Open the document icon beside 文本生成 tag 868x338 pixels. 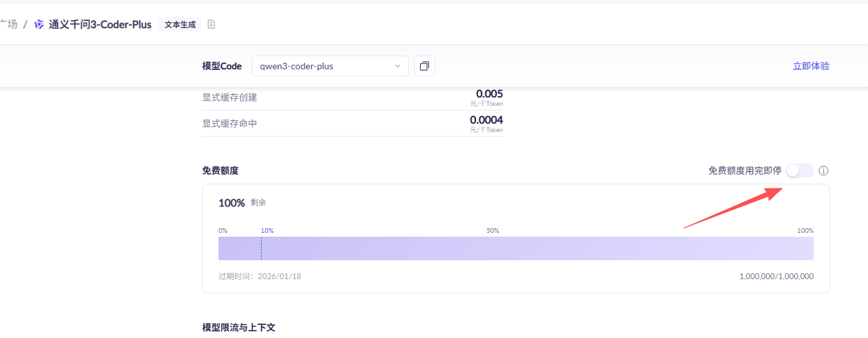(211, 25)
